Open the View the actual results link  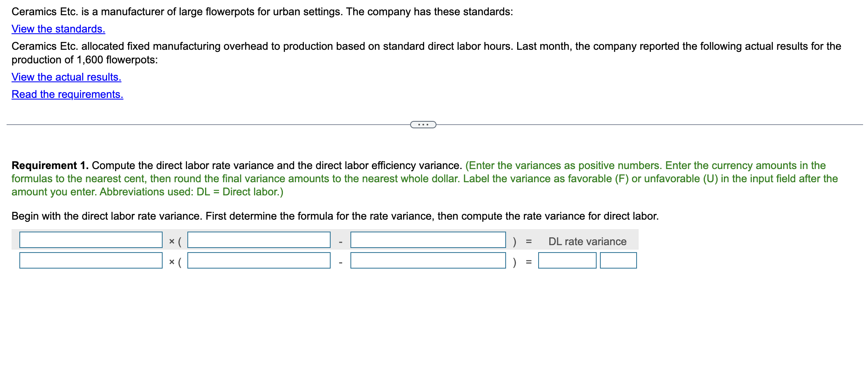pos(66,77)
